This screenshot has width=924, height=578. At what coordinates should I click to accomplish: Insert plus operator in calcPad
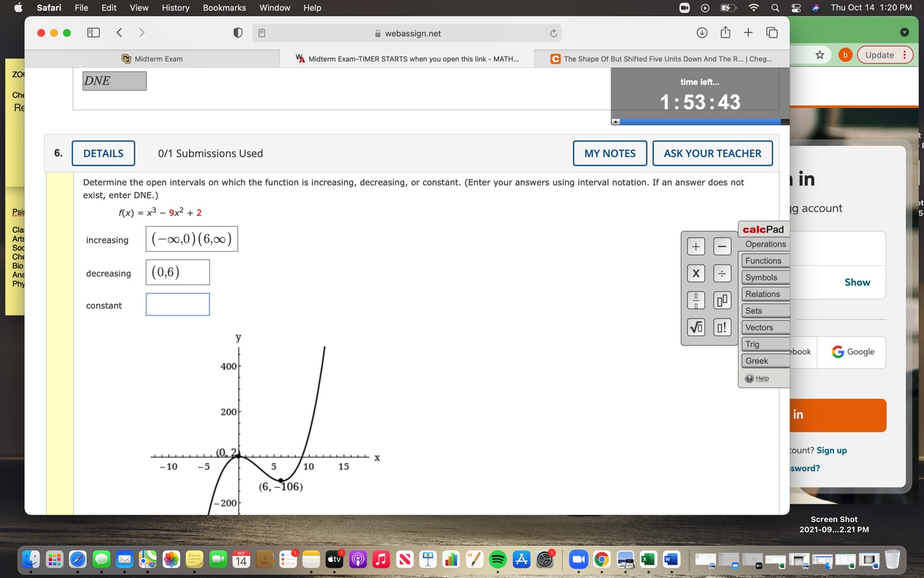pyautogui.click(x=696, y=247)
